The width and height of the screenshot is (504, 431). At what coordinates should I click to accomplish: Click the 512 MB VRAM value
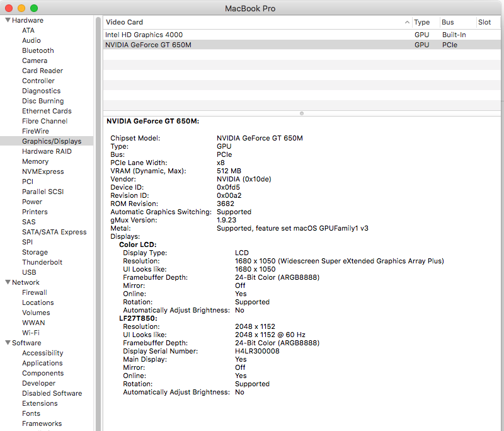[x=229, y=171]
